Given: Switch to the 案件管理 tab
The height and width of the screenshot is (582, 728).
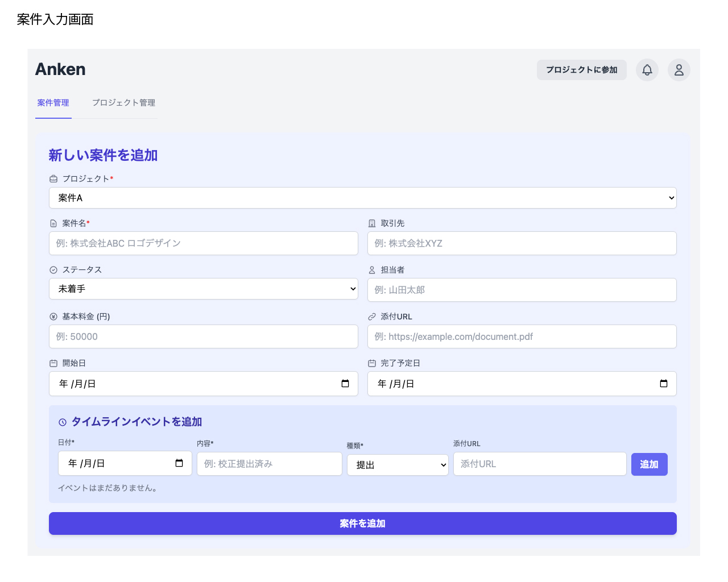Looking at the screenshot, I should [53, 103].
